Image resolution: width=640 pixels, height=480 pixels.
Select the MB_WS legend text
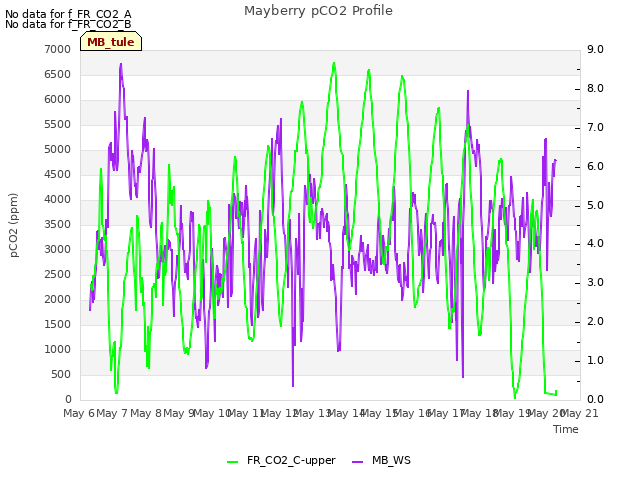[x=391, y=460]
